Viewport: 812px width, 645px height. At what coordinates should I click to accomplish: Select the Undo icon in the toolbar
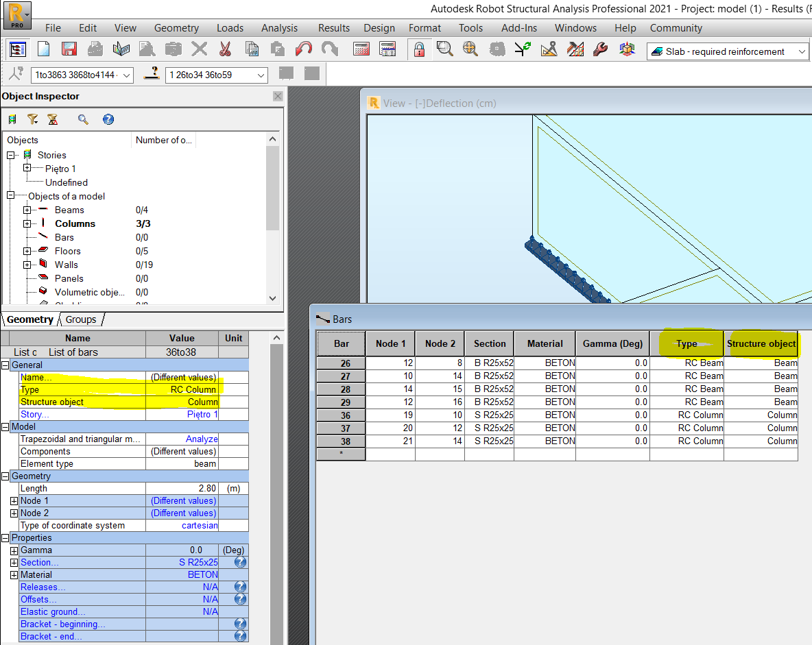302,49
